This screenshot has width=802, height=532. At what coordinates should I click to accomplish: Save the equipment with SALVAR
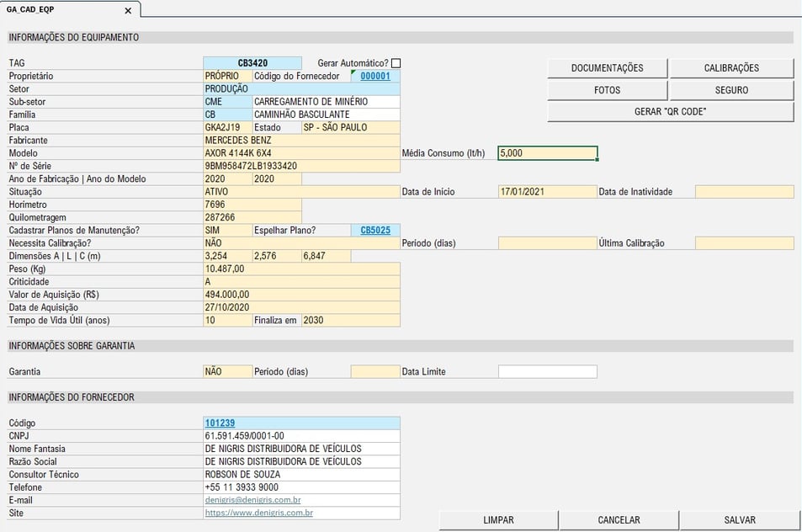point(740,520)
